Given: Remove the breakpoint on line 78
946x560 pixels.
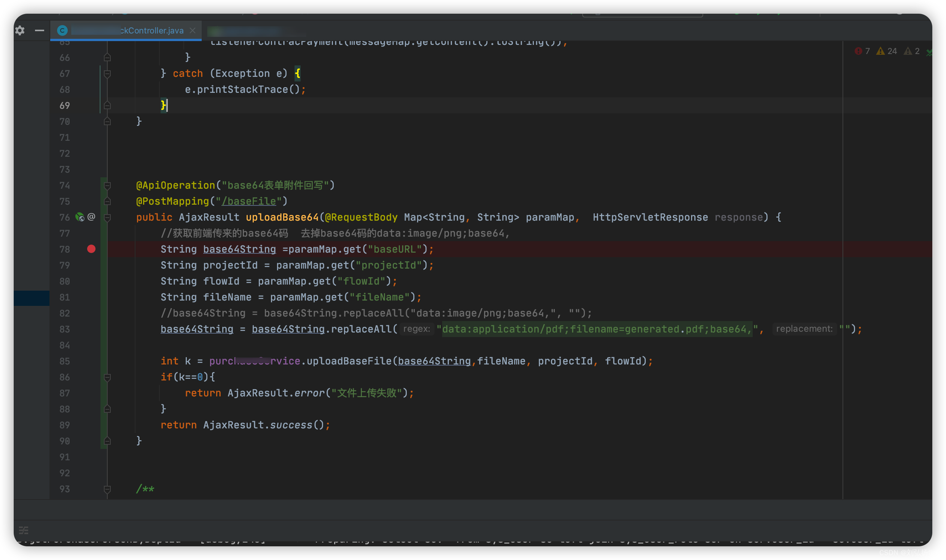Looking at the screenshot, I should click(x=91, y=249).
